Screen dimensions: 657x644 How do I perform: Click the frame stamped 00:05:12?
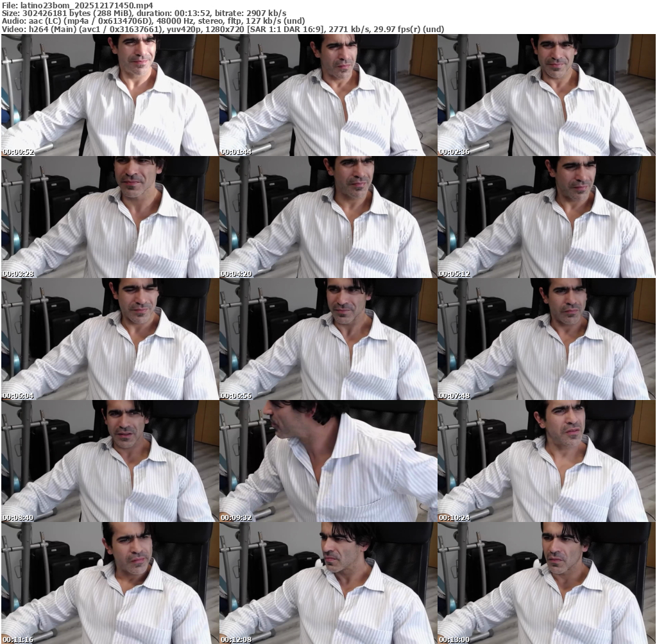(546, 217)
